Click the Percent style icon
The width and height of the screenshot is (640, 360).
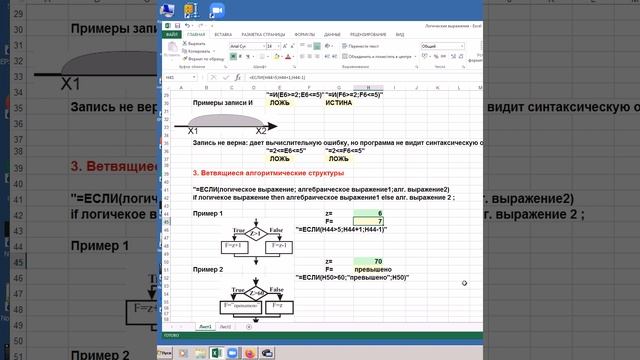(436, 56)
